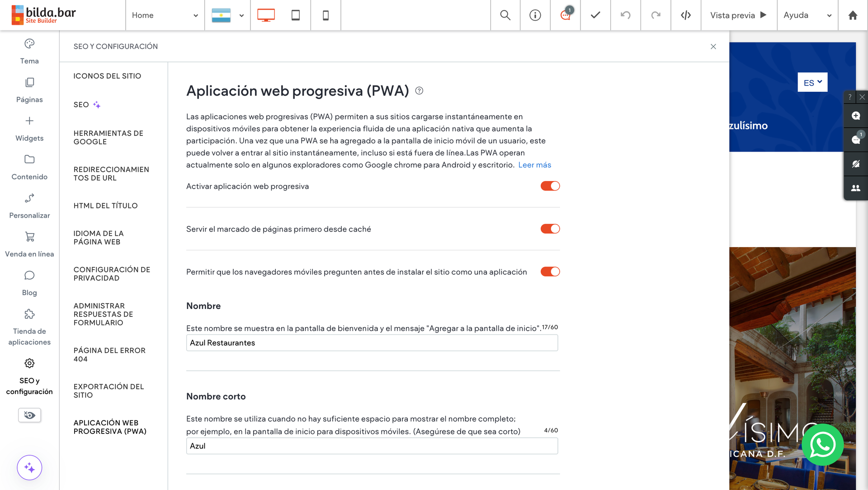Select Aplicación web progresiva (PWA)
Screen dimensions: 868x490
coord(110,427)
